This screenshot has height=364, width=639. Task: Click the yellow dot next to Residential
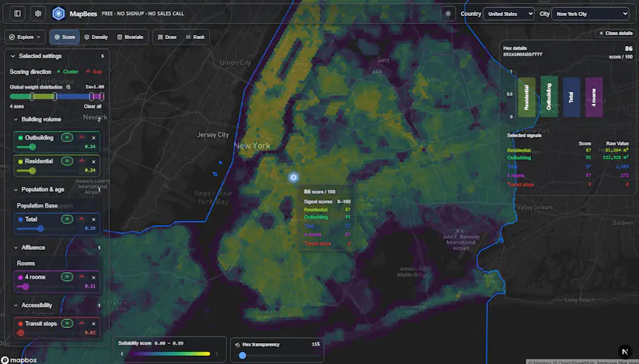pyautogui.click(x=21, y=161)
